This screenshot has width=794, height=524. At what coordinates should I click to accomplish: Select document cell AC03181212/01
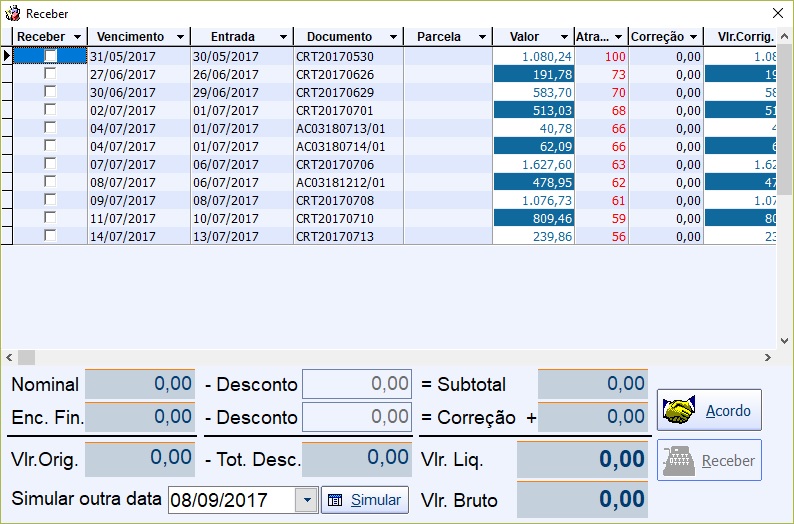[348, 182]
